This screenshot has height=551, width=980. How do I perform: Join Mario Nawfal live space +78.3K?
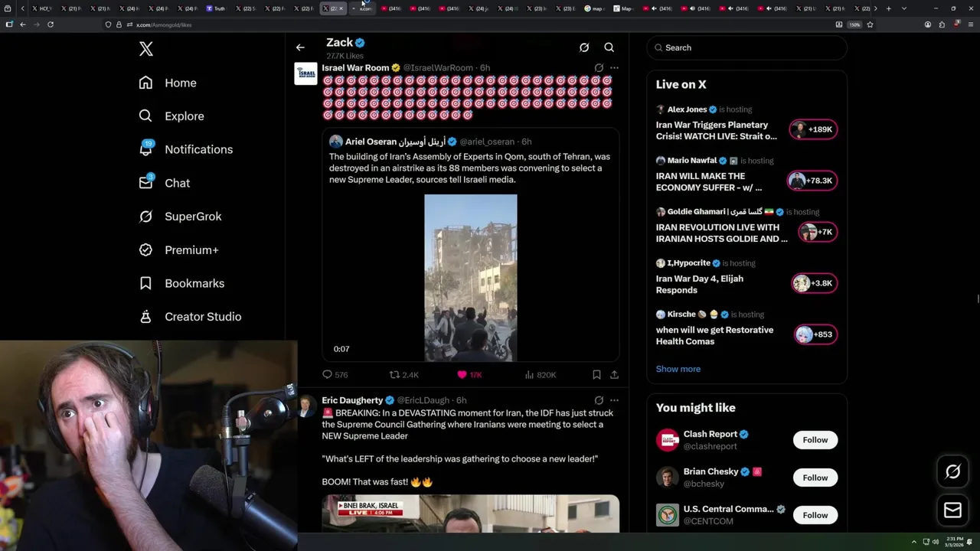click(813, 181)
